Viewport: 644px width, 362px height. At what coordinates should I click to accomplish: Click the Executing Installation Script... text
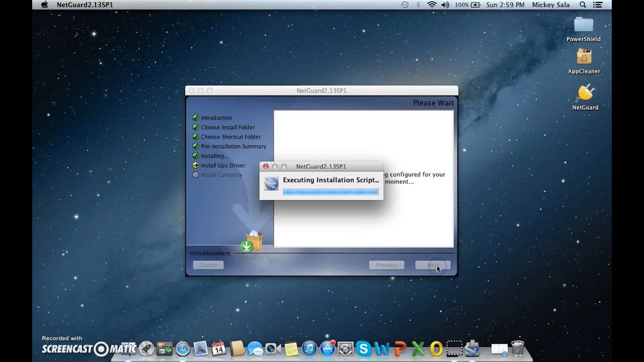point(331,180)
